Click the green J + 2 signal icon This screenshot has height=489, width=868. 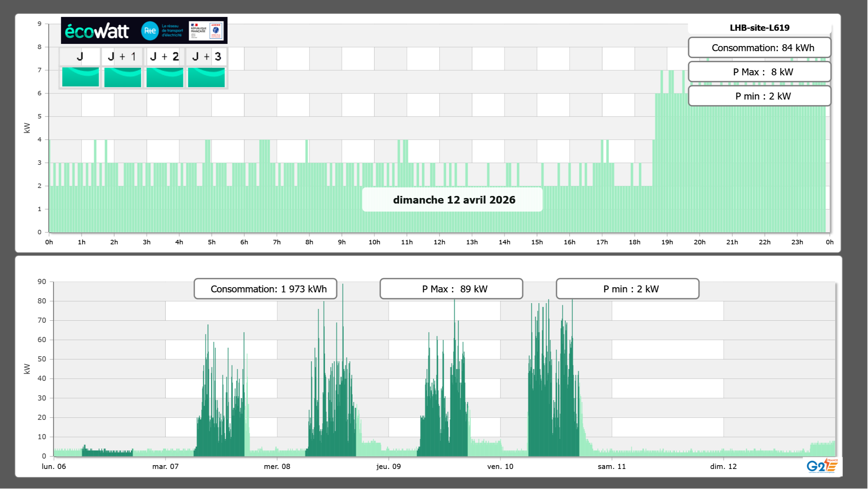pyautogui.click(x=165, y=77)
